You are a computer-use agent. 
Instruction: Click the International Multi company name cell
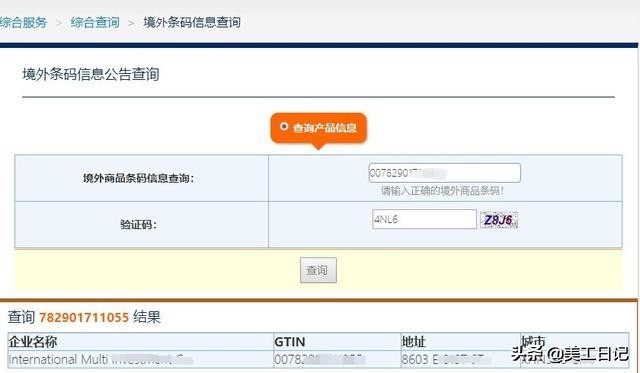140,360
